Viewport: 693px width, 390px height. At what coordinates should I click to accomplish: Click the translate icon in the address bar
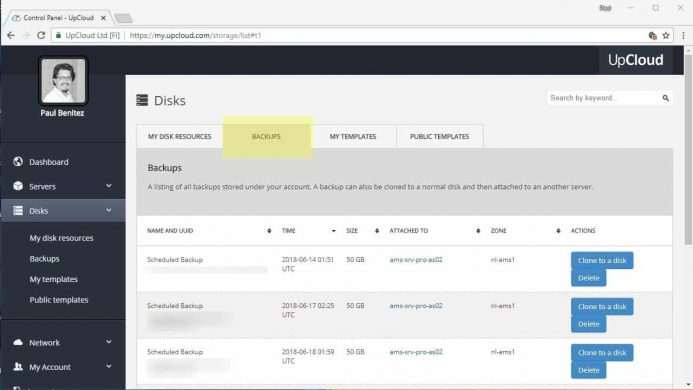(x=652, y=35)
